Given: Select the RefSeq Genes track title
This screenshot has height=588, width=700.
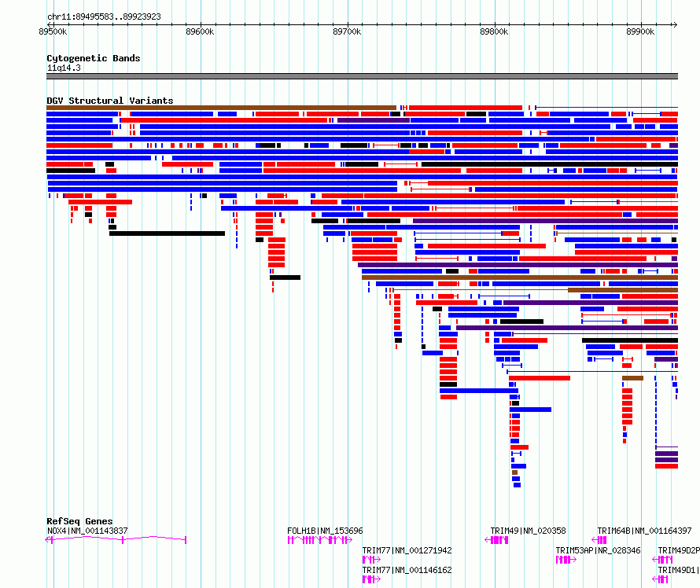Looking at the screenshot, I should coord(79,521).
